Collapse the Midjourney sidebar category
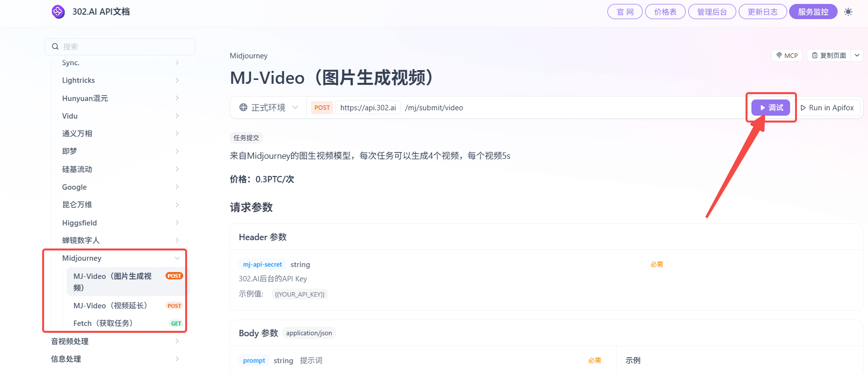This screenshot has width=868, height=373. tap(120, 258)
